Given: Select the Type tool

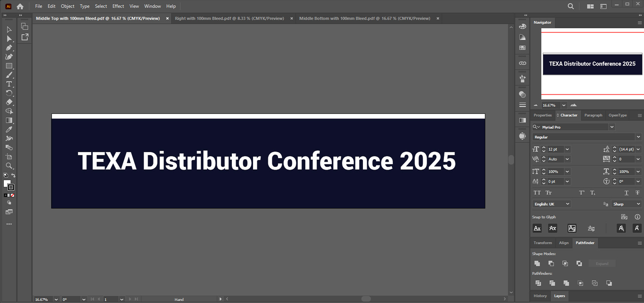Looking at the screenshot, I should [x=9, y=84].
